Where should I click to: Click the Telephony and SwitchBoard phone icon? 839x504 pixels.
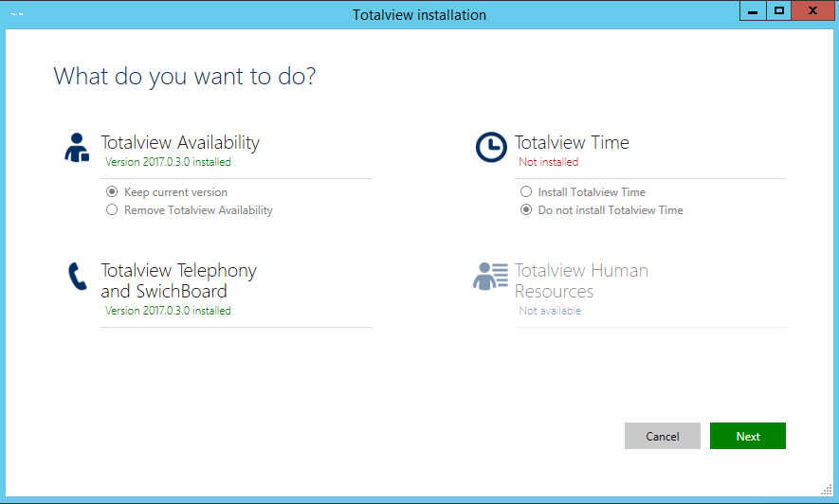77,277
